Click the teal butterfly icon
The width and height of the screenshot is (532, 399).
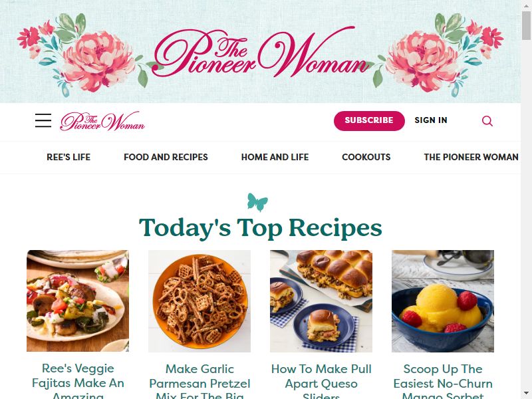pos(257,202)
